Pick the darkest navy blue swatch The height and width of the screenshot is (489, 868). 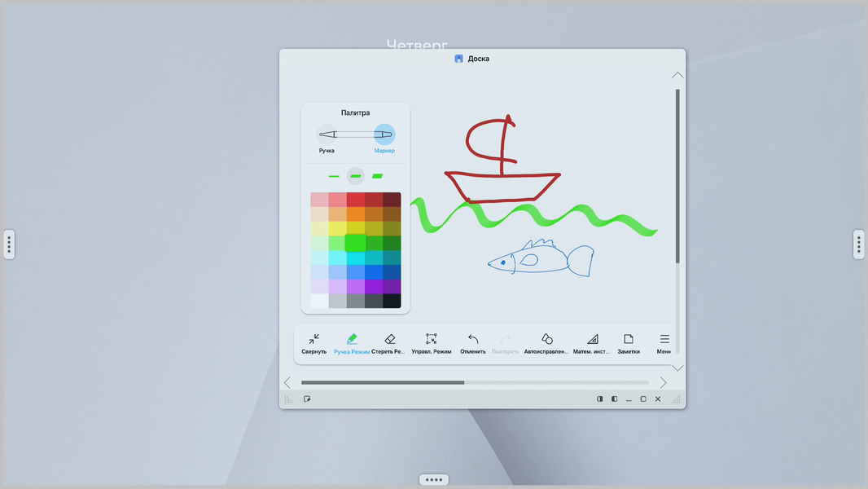(392, 272)
